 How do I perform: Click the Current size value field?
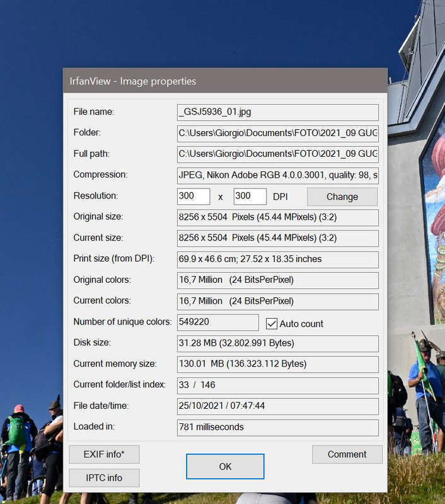(x=278, y=239)
